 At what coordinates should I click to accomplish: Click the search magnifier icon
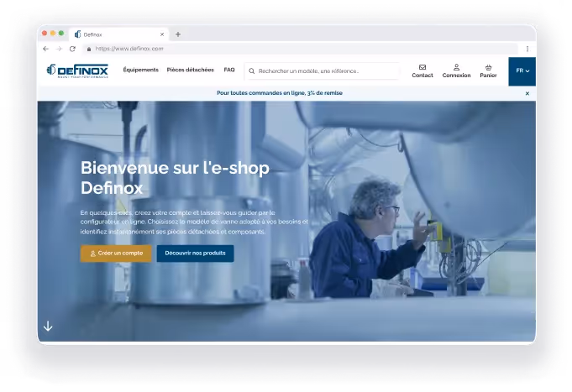[252, 71]
